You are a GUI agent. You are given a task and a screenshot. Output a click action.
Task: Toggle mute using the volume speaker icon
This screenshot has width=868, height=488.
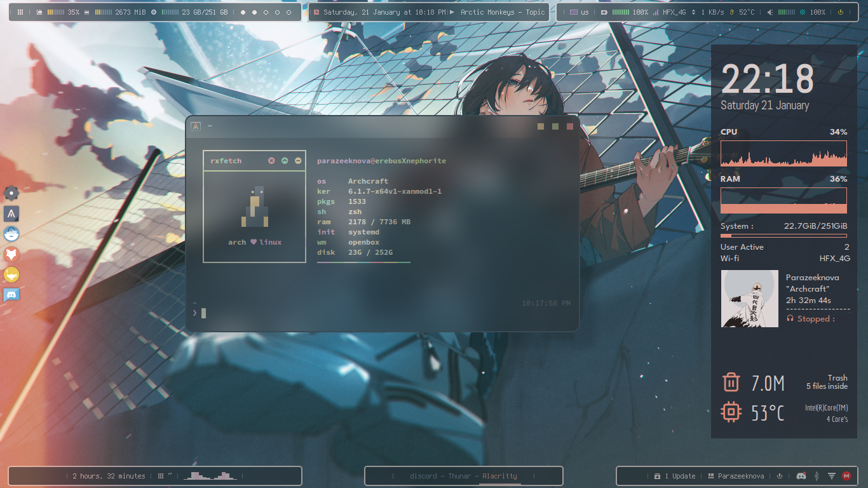tap(770, 12)
